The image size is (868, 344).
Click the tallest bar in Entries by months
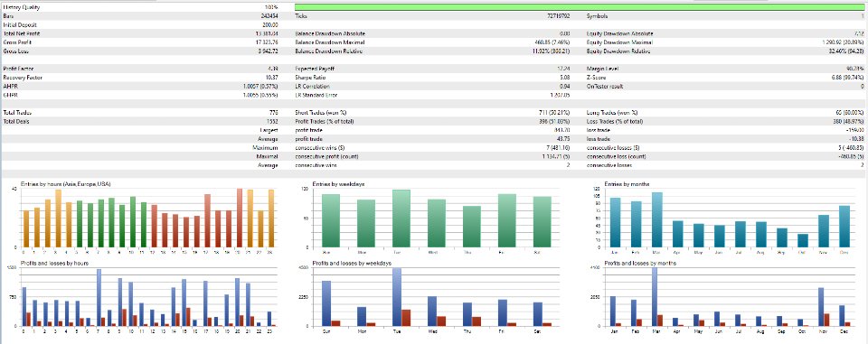coord(657,219)
